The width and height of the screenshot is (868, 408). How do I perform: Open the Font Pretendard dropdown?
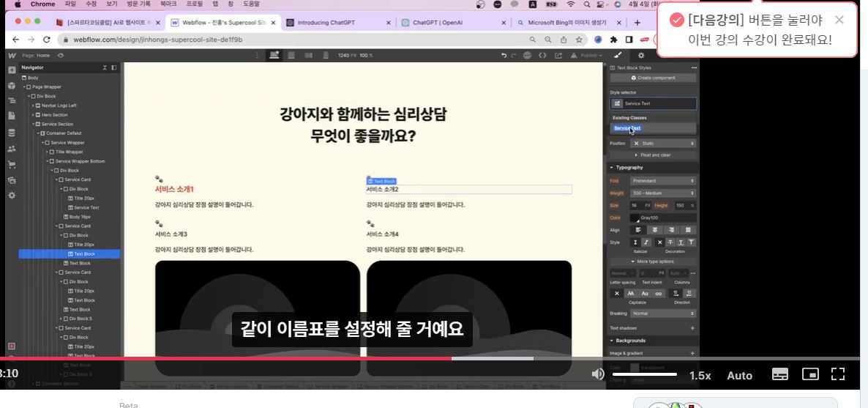click(x=663, y=181)
